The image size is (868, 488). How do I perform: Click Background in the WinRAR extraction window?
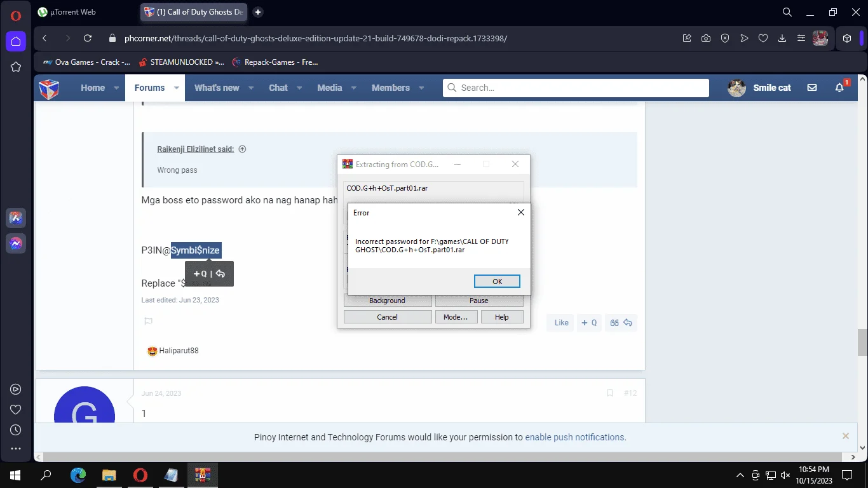click(388, 301)
